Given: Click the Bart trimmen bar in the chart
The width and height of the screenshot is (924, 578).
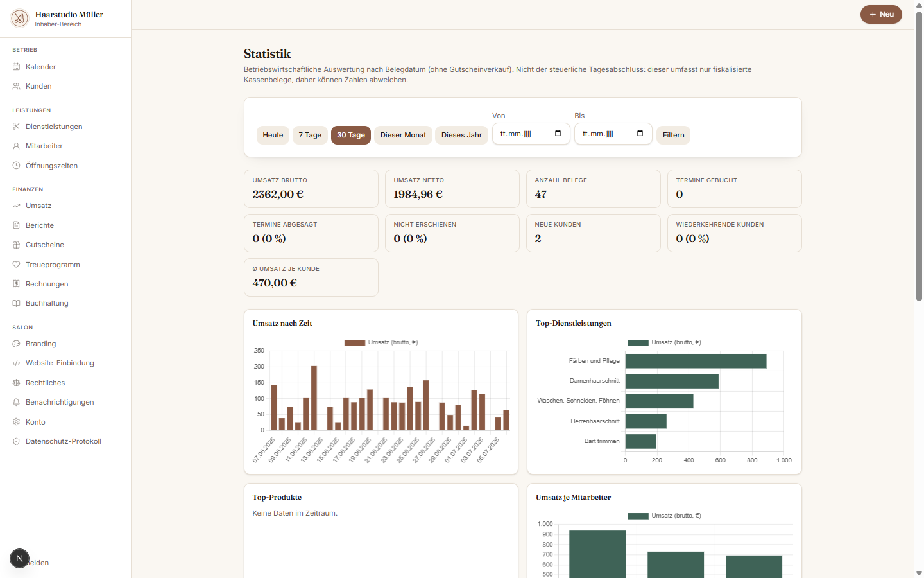Looking at the screenshot, I should (641, 441).
